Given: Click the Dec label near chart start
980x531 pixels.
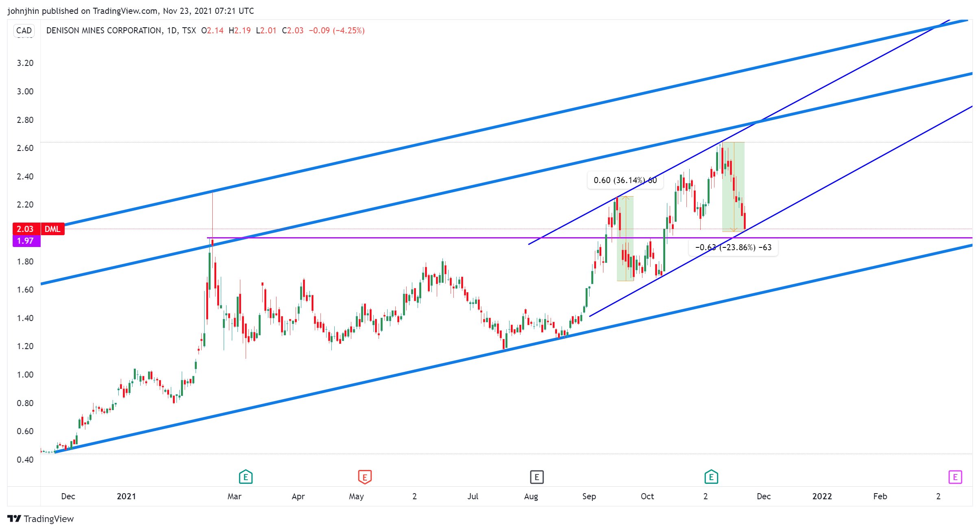Looking at the screenshot, I should (x=68, y=496).
